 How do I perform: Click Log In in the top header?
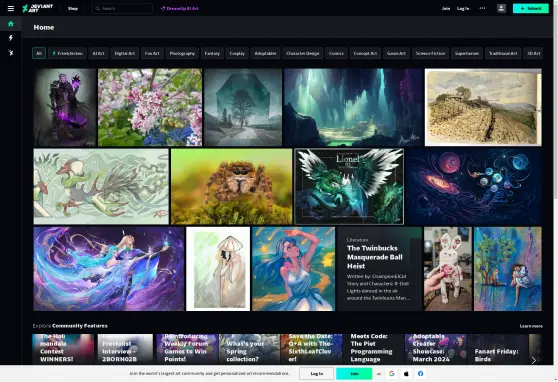pyautogui.click(x=463, y=8)
